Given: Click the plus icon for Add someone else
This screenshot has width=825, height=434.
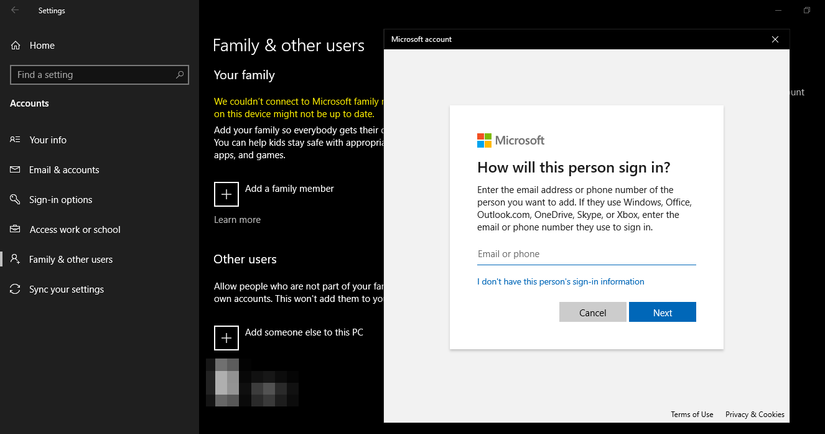Looking at the screenshot, I should click(x=226, y=338).
